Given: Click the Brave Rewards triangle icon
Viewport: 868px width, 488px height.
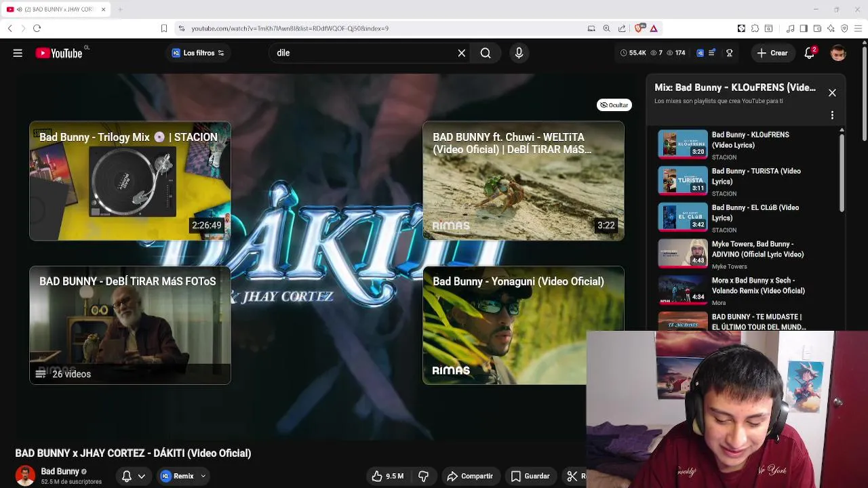Looking at the screenshot, I should click(x=654, y=28).
